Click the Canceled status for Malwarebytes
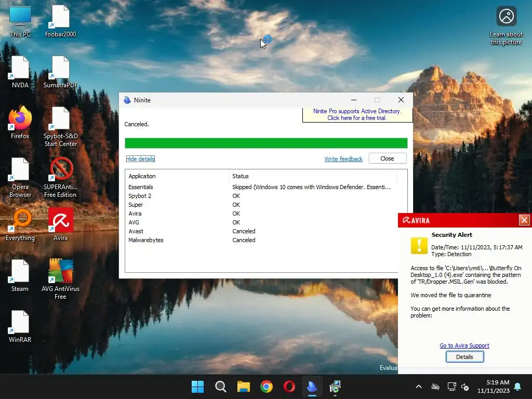This screenshot has width=532, height=399. pos(244,240)
